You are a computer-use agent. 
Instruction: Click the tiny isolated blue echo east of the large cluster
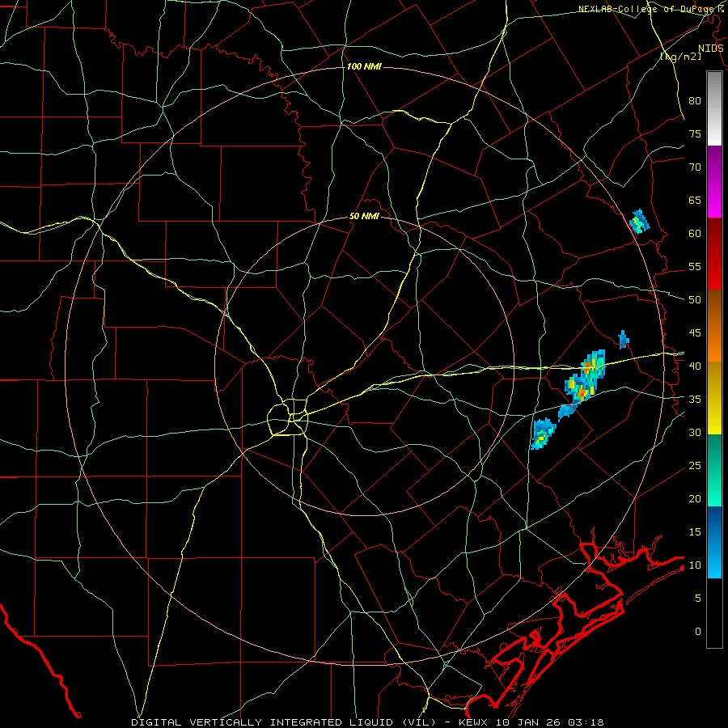[x=624, y=340]
